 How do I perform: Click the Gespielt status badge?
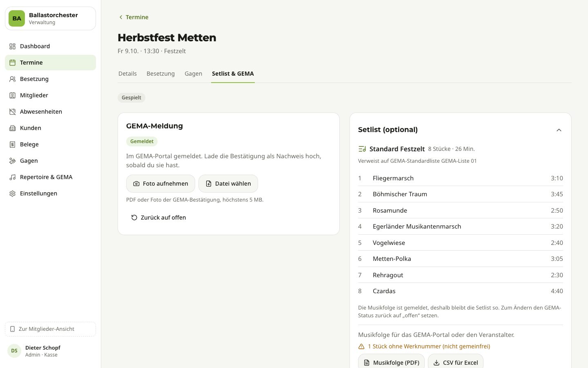tap(131, 98)
